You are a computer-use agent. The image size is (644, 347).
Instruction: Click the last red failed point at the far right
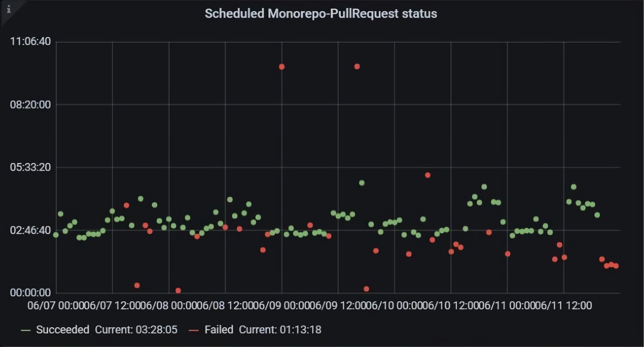616,266
